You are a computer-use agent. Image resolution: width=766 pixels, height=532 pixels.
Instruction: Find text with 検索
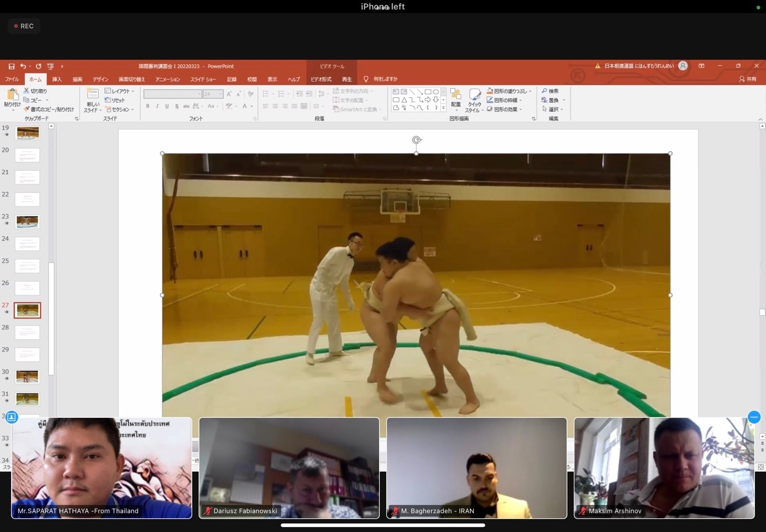pyautogui.click(x=550, y=91)
